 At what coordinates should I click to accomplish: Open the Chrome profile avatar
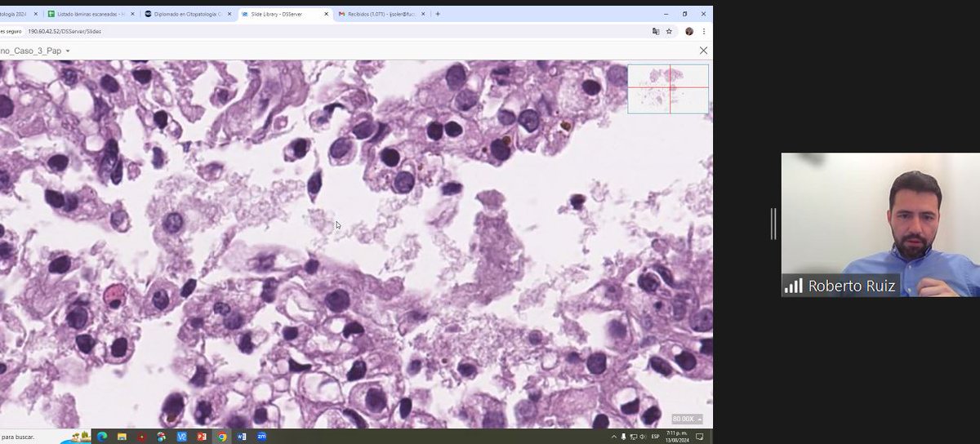click(689, 31)
